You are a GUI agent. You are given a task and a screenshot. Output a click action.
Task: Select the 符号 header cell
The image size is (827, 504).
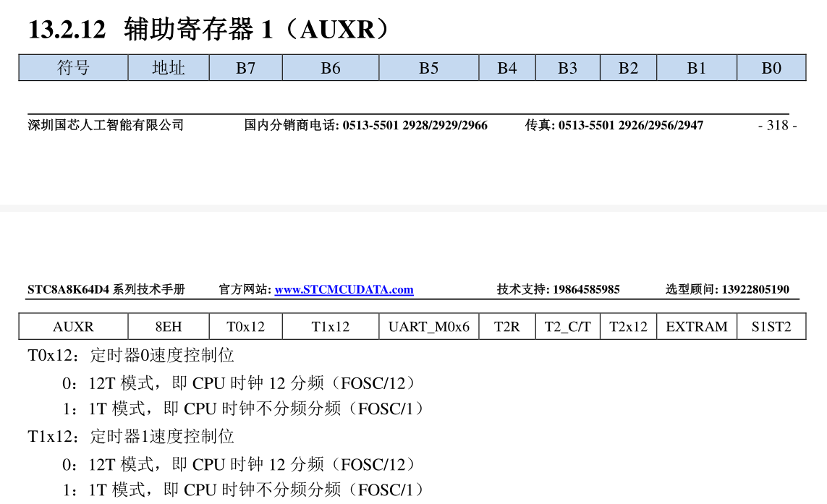tap(73, 68)
